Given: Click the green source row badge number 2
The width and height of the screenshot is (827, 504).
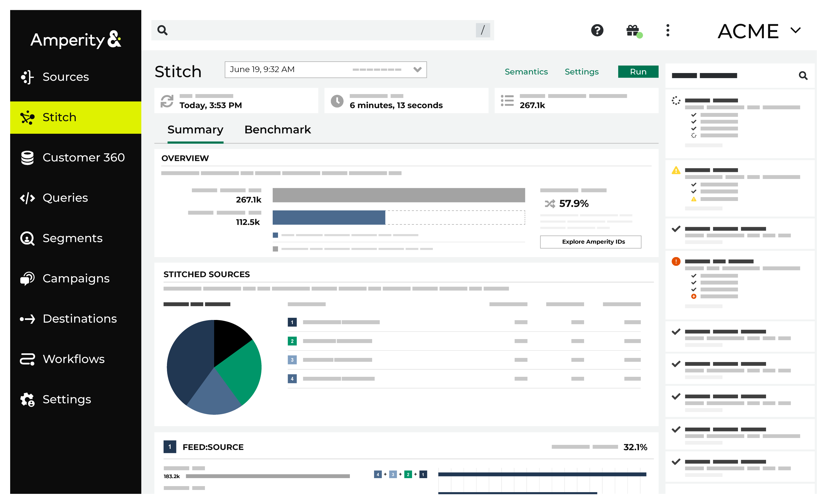Looking at the screenshot, I should 292,341.
